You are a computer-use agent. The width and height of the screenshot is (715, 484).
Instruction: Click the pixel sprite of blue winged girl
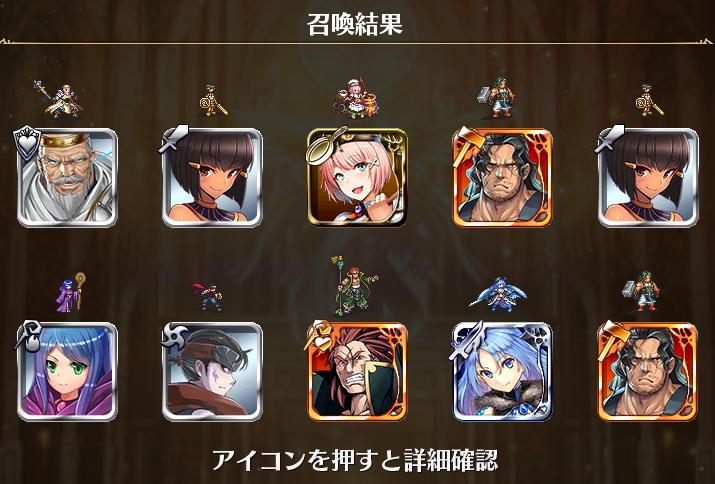click(x=498, y=294)
